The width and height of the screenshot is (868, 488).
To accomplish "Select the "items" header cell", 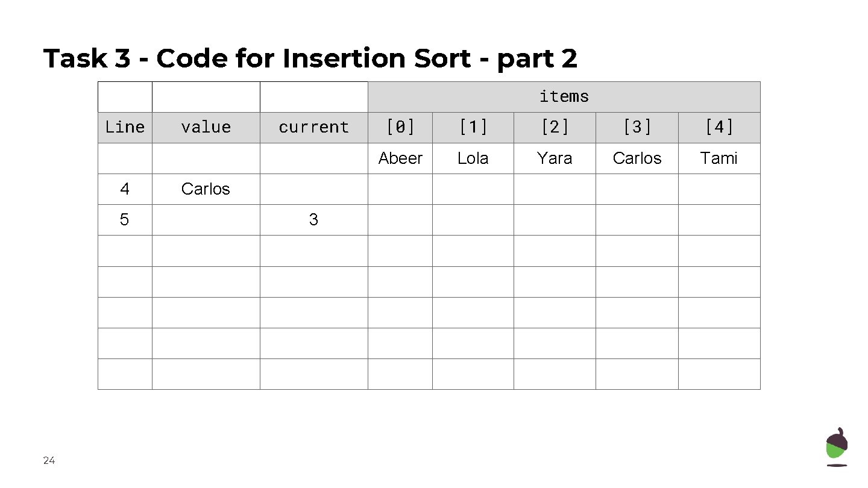I will click(564, 96).
